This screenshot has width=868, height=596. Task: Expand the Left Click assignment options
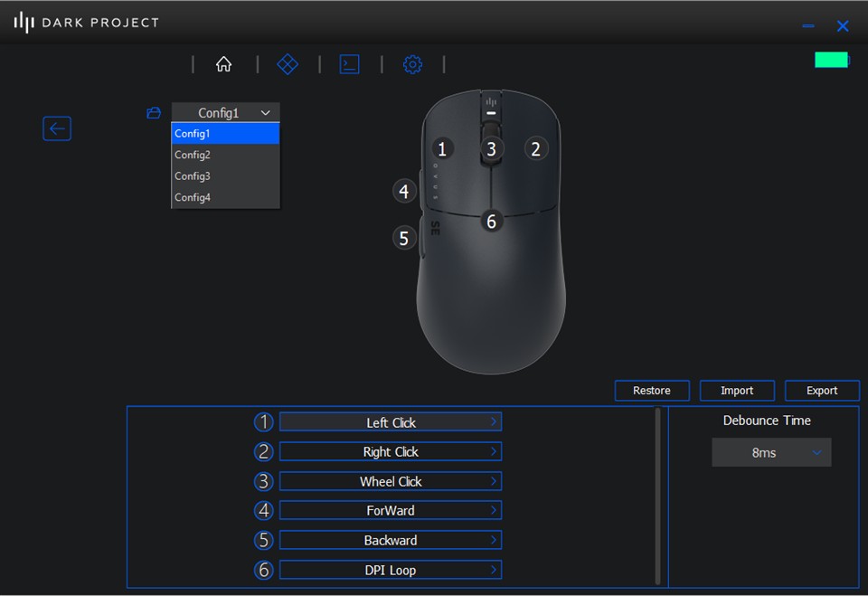click(x=391, y=422)
